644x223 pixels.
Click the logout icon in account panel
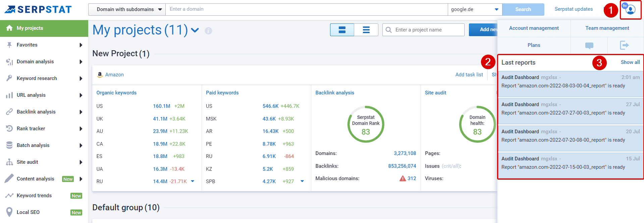624,45
